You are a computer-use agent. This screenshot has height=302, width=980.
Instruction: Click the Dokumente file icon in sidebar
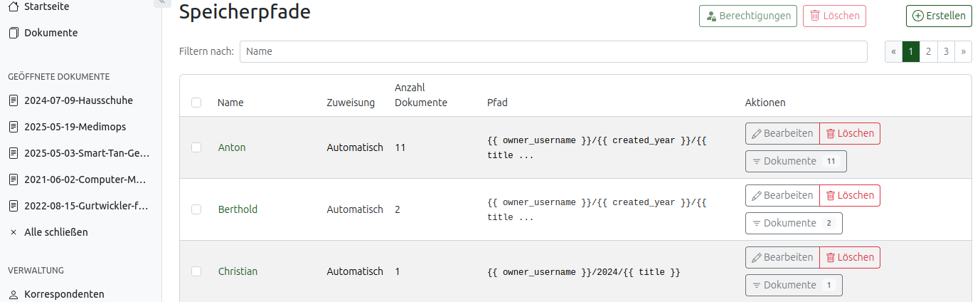tap(13, 33)
